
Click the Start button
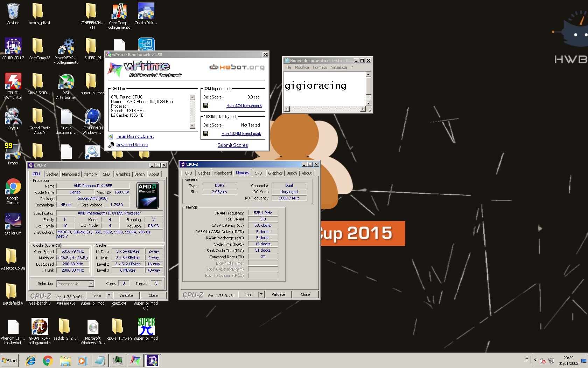pyautogui.click(x=9, y=360)
